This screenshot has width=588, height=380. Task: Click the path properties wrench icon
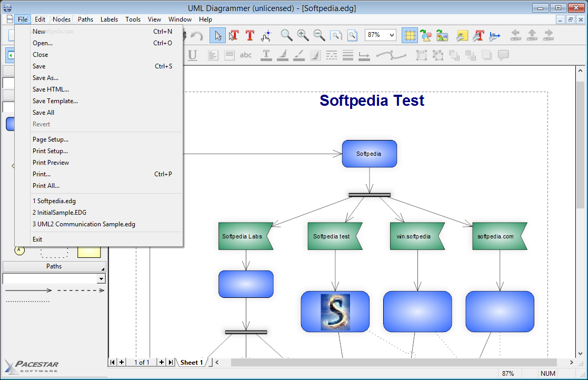[x=495, y=36]
